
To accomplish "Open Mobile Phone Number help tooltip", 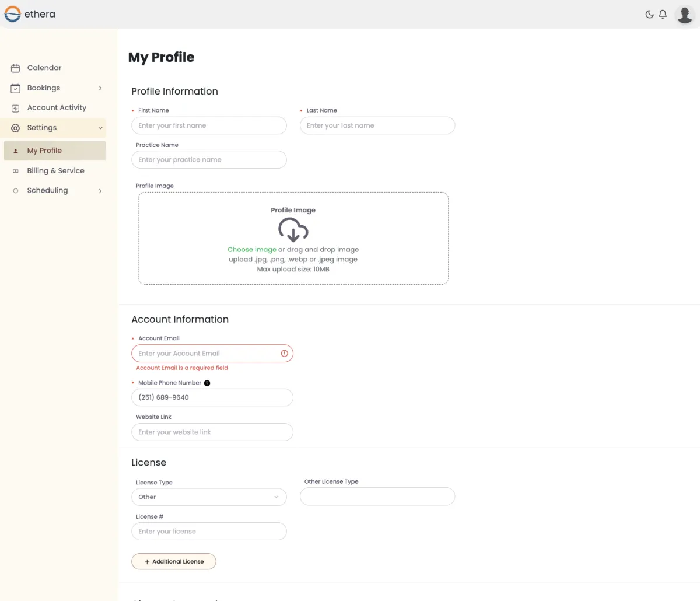I will tap(207, 383).
